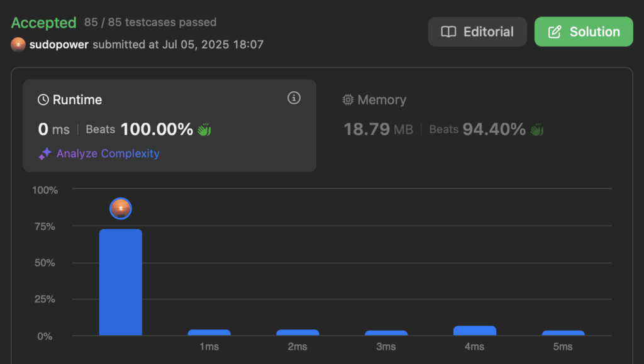644x364 pixels.
Task: Select the Runtime stats card
Action: coord(169,126)
